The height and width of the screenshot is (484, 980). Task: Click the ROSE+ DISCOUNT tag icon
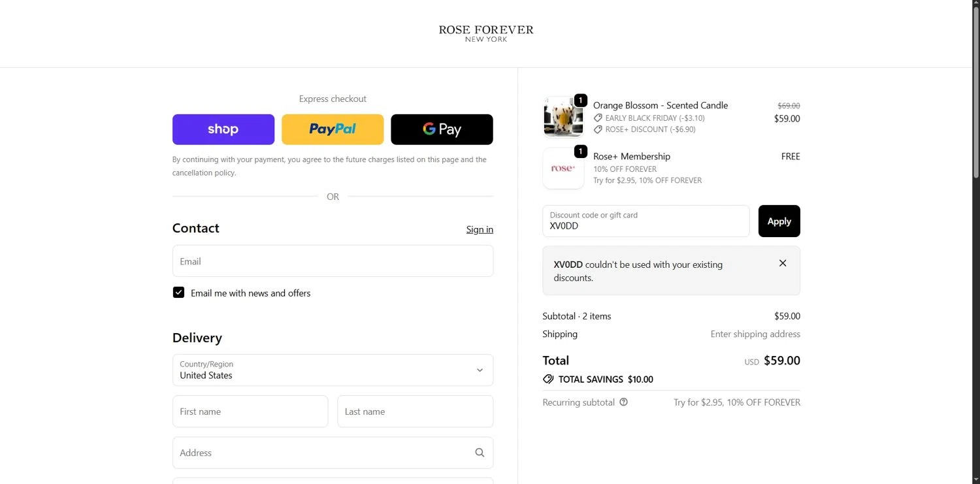point(598,129)
